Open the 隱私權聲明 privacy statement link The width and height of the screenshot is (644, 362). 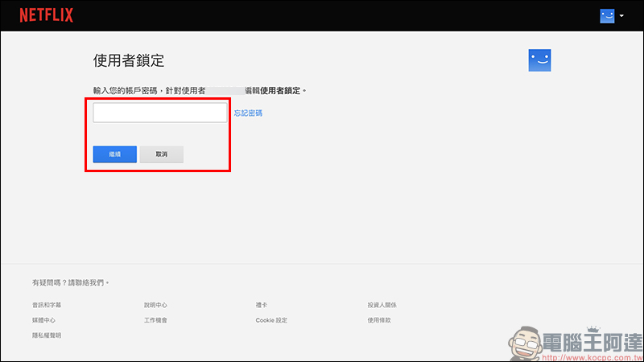[47, 335]
